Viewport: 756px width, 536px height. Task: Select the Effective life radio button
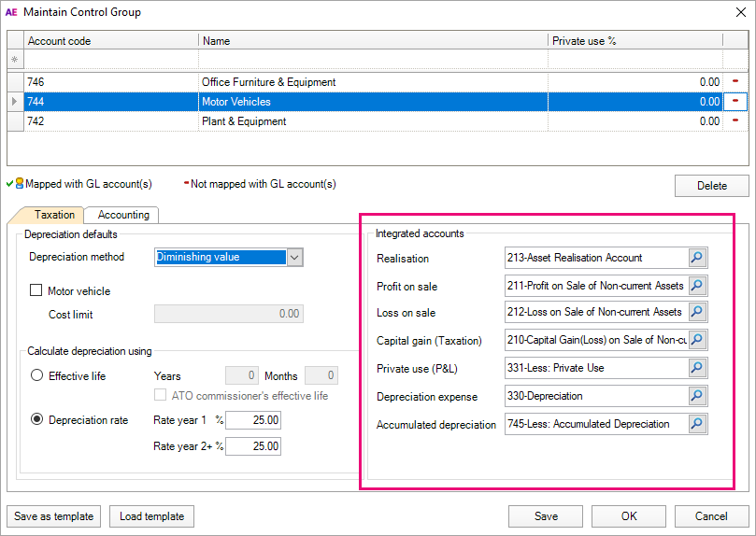(x=37, y=376)
